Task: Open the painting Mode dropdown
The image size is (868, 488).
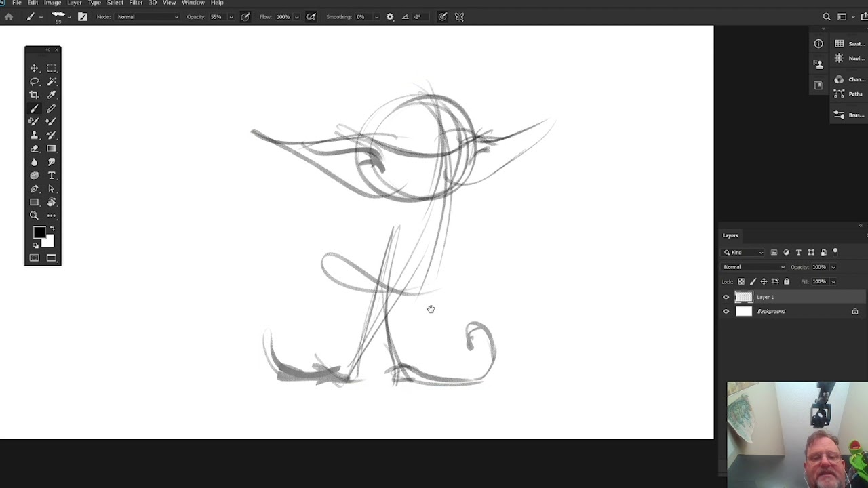Action: pyautogui.click(x=147, y=17)
